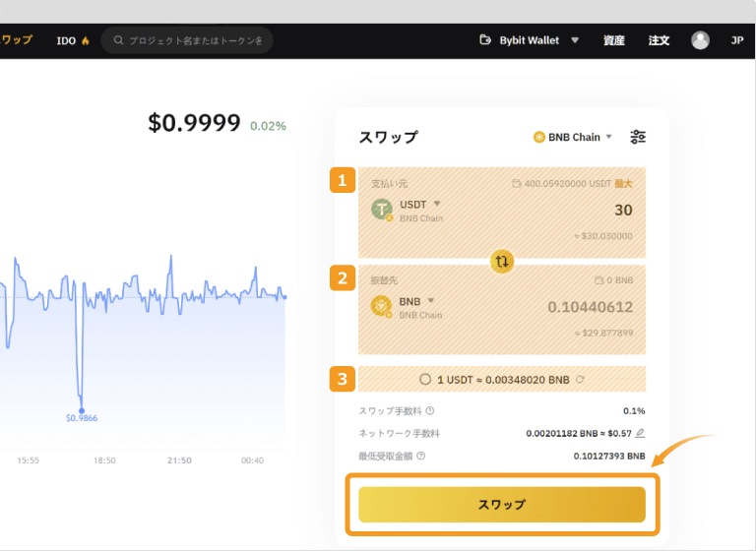The width and height of the screenshot is (756, 551).
Task: Click the swap direction arrows icon
Action: pos(502,262)
